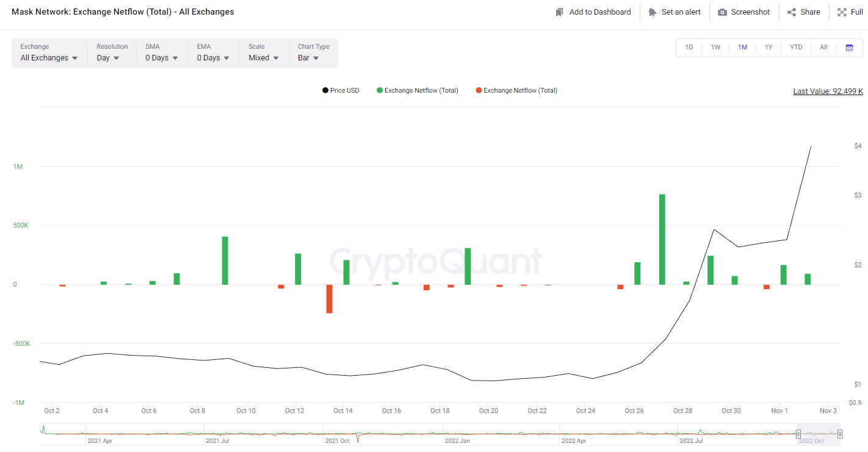Toggle red Exchange Netflow legend series
The height and width of the screenshot is (452, 868).
coord(516,91)
